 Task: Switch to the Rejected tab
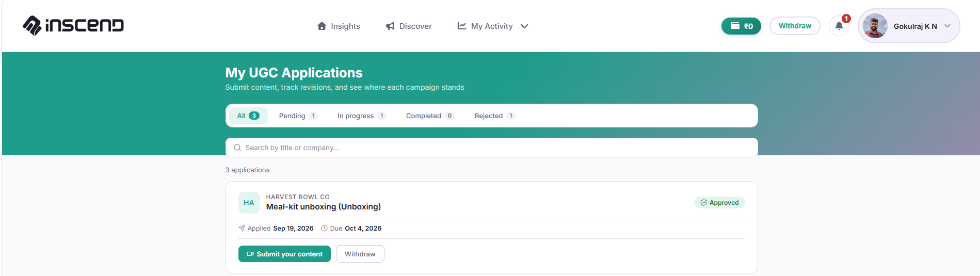click(494, 116)
